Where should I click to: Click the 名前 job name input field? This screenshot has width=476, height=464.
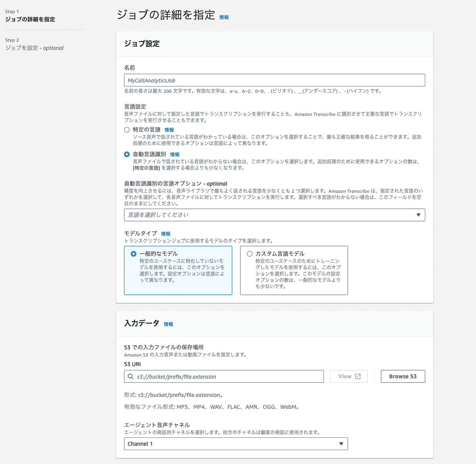tap(274, 80)
